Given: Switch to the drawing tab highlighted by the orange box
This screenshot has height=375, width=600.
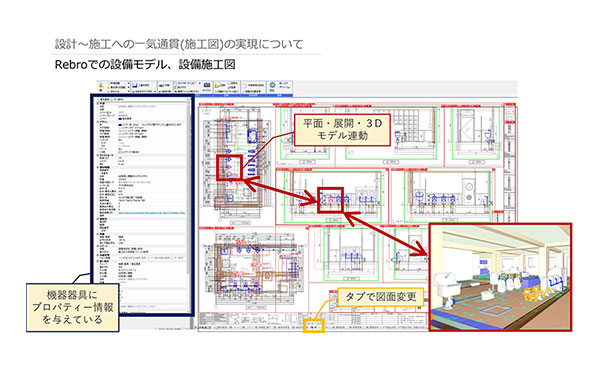Looking at the screenshot, I should (x=314, y=327).
